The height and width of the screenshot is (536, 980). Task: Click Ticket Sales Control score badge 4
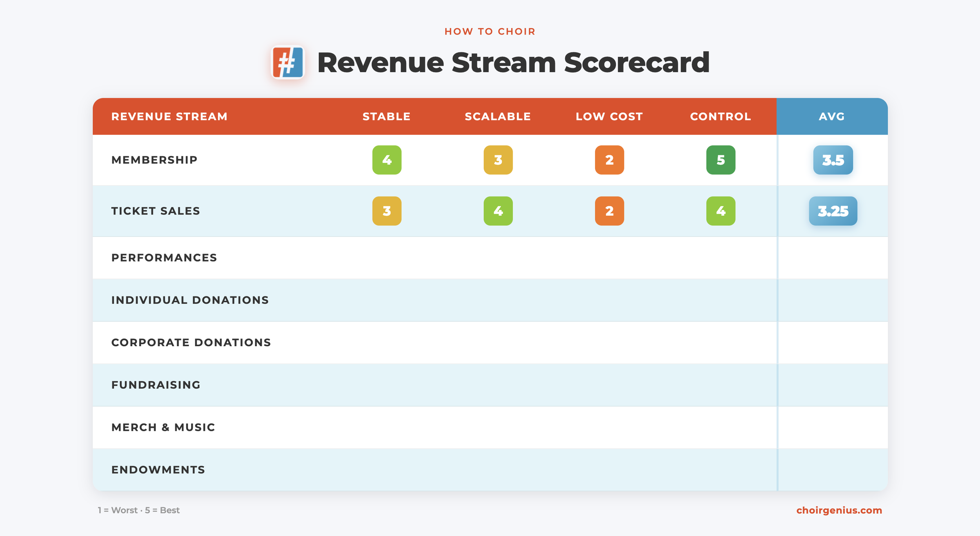(720, 211)
